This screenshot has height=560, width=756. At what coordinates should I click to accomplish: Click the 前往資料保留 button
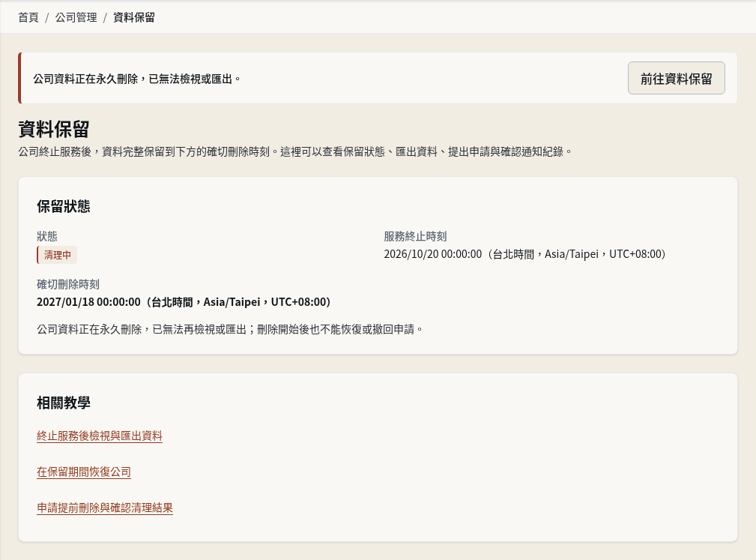(676, 78)
